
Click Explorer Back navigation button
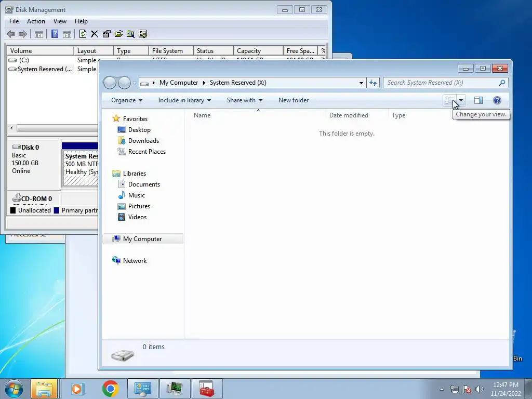[x=110, y=83]
